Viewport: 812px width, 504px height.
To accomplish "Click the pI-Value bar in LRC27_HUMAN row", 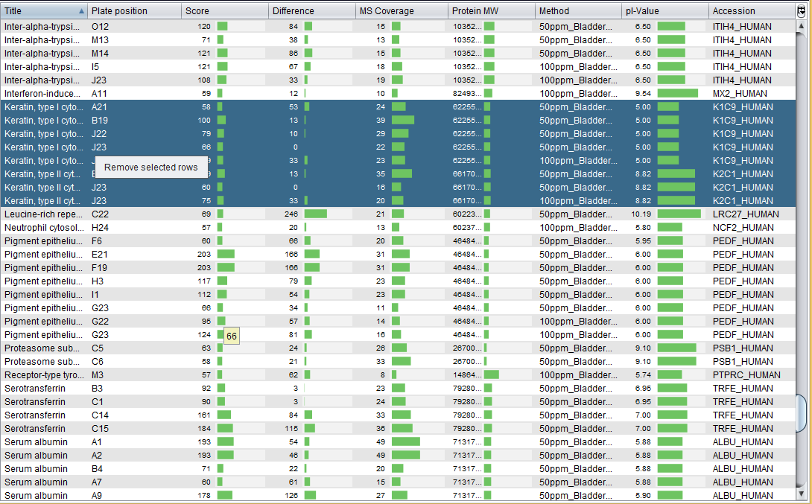I will pos(678,214).
